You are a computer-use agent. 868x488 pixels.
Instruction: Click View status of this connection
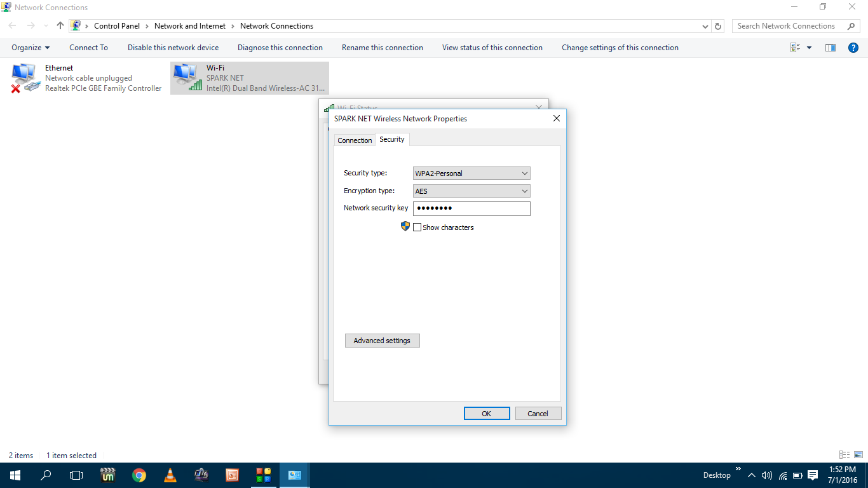(492, 47)
